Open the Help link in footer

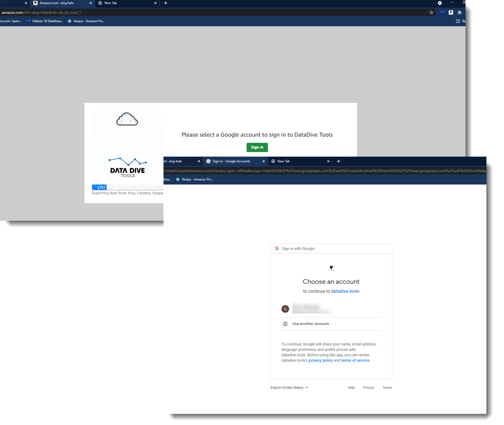click(x=351, y=388)
